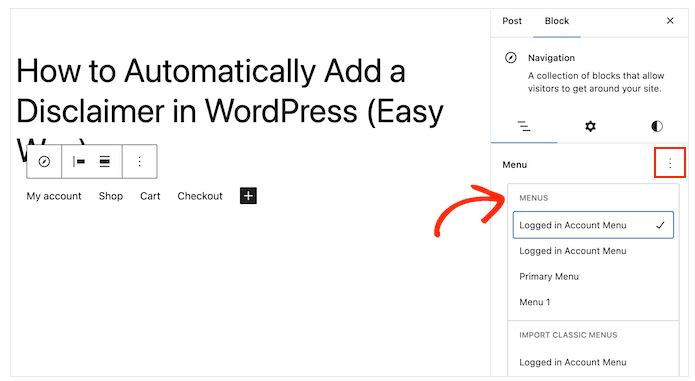Click the black plus add block button
The image size is (695, 381).
(x=248, y=196)
